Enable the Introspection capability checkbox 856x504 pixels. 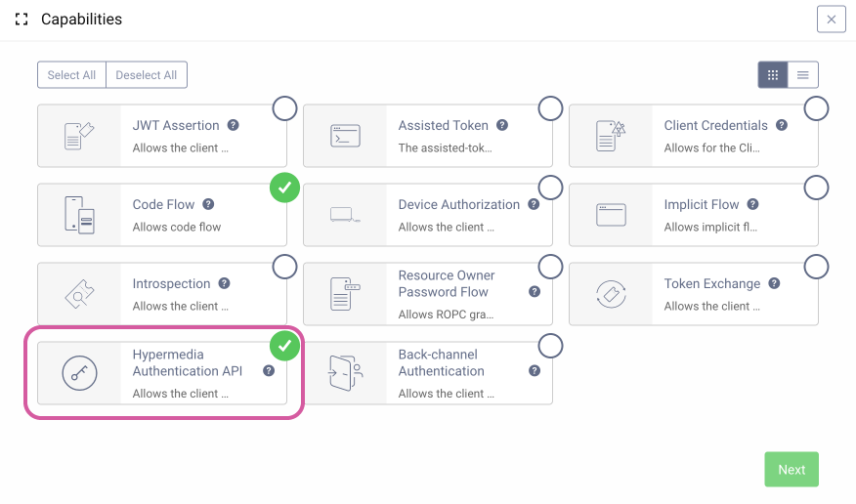pos(284,267)
